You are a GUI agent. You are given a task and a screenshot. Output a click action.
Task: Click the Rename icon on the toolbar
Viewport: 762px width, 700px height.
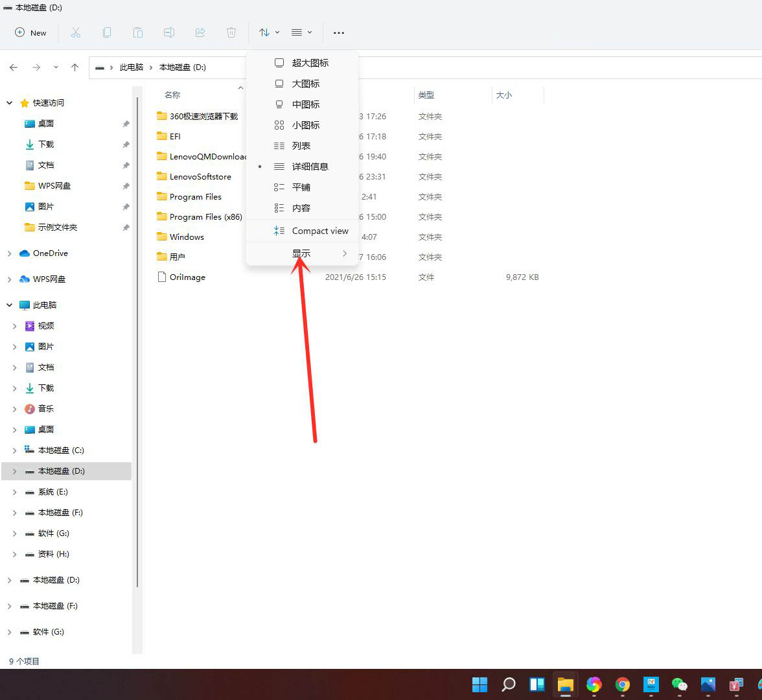coord(169,32)
